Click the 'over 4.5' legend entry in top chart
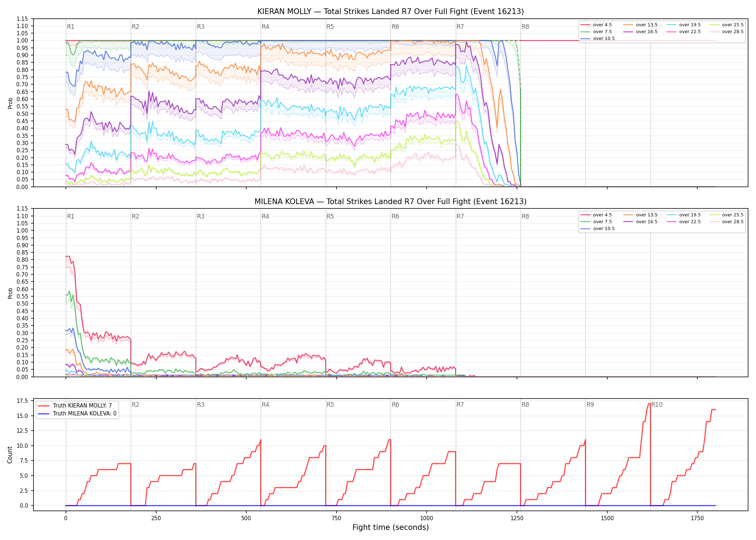The height and width of the screenshot is (540, 756). [x=596, y=25]
